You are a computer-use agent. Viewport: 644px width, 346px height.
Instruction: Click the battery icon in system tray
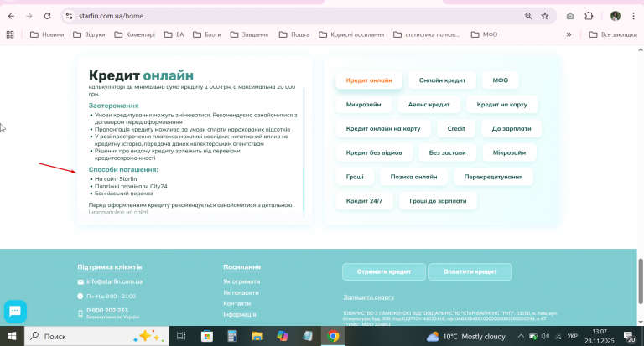533,336
